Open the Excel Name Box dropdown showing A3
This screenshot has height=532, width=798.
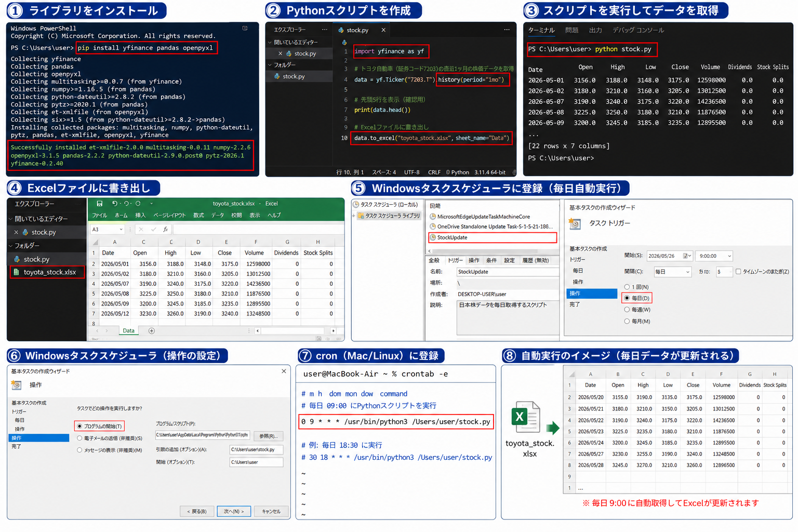(121, 229)
